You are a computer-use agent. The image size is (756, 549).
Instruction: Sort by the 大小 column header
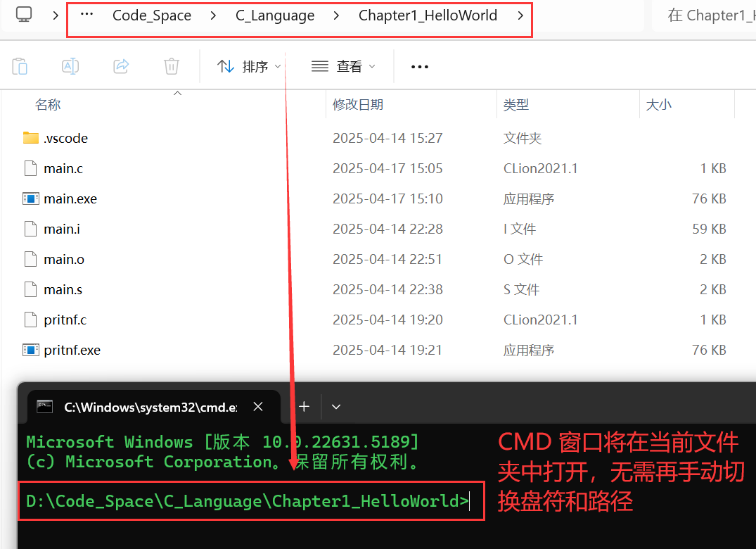tap(659, 104)
